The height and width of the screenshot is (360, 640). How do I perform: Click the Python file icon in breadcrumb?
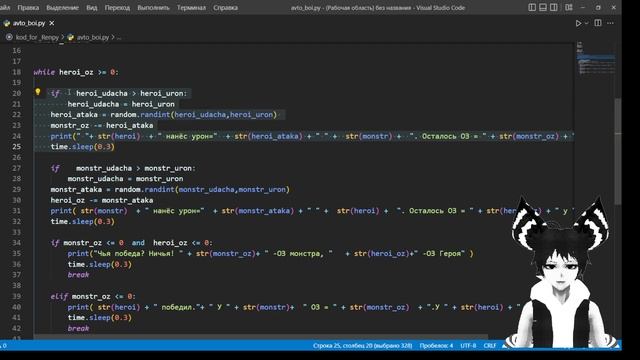point(71,37)
